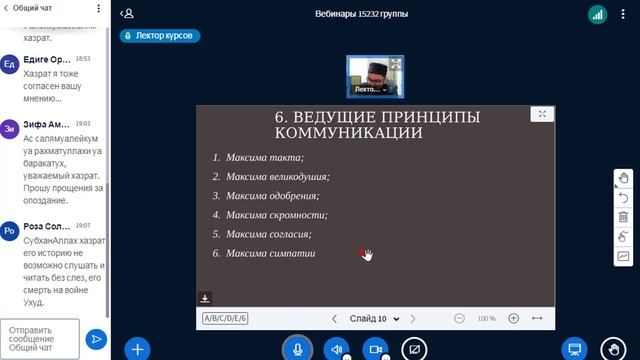Select sender name Едиге Ор...
The image size is (640, 360).
coord(47,60)
